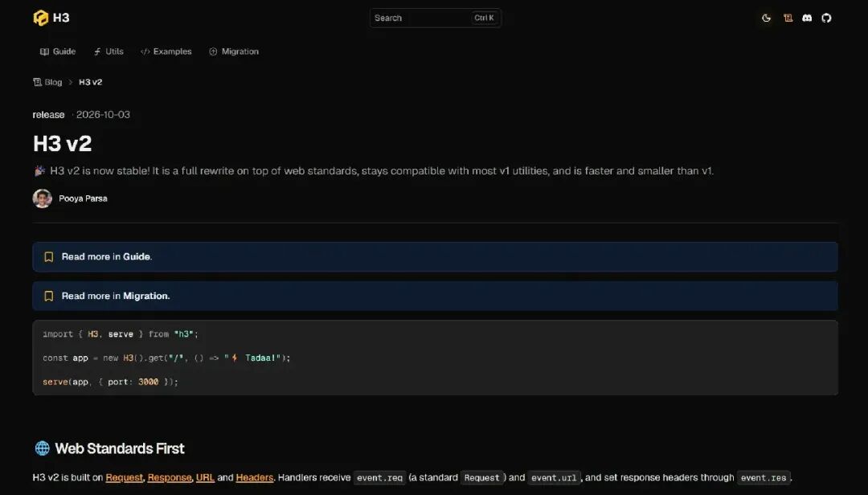Viewport: 868px width, 495px height.
Task: Open the Guide menu item
Action: point(58,51)
